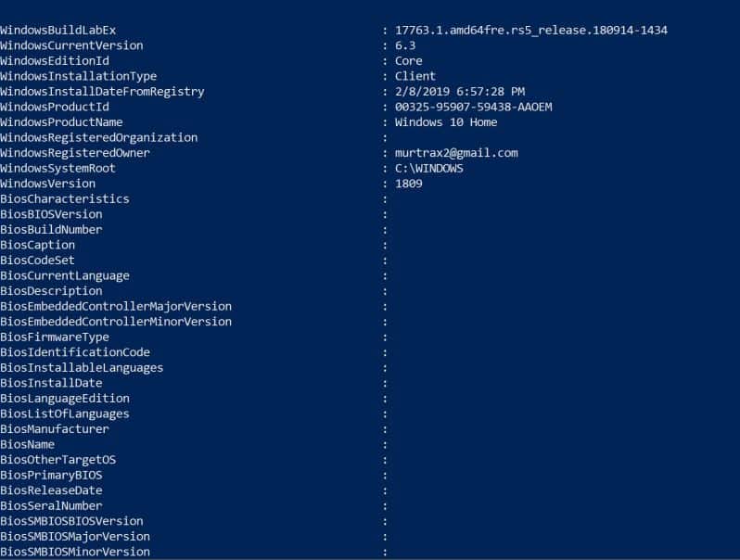Select the C:\WINDOWS system root path
Image resolution: width=740 pixels, height=560 pixels.
click(x=429, y=169)
